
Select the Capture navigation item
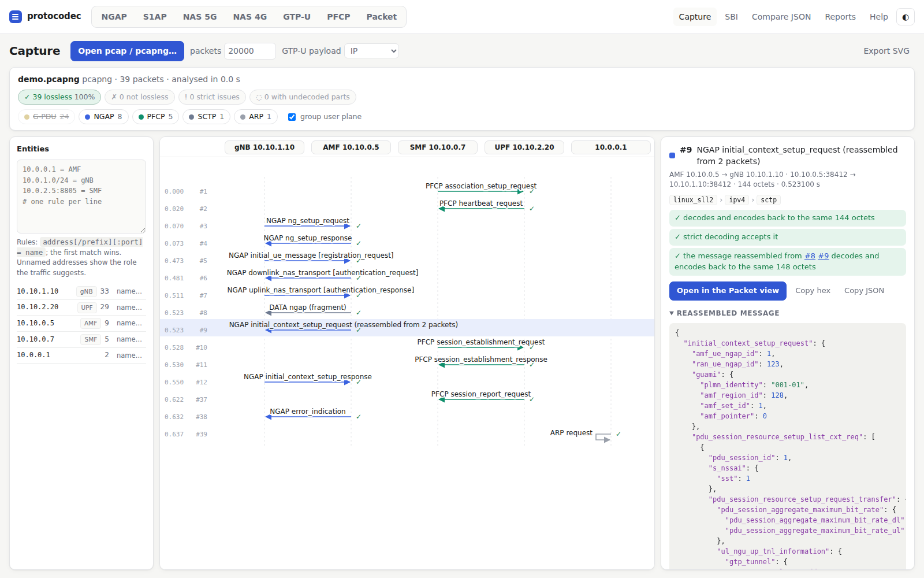(x=695, y=17)
